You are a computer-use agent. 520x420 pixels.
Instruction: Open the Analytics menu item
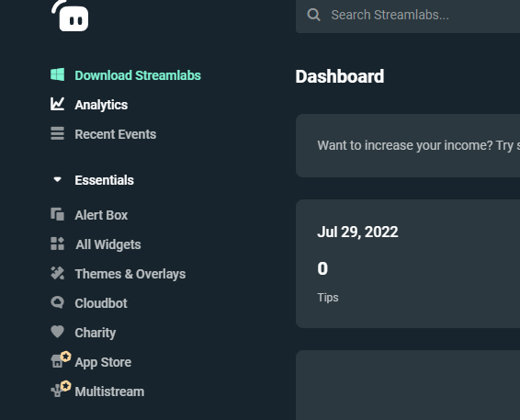(x=101, y=105)
